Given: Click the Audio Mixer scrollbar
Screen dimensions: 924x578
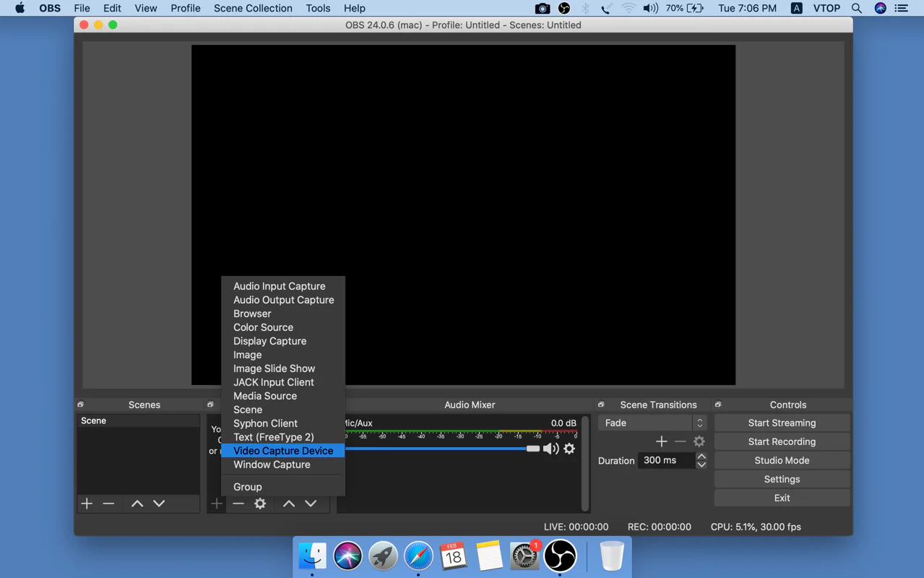Looking at the screenshot, I should [585, 464].
